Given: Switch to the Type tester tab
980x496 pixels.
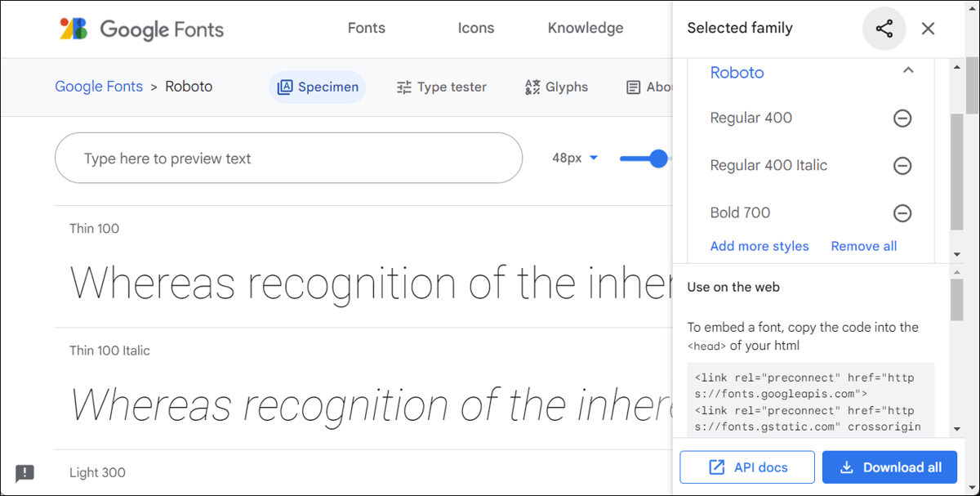Looking at the screenshot, I should [x=442, y=87].
